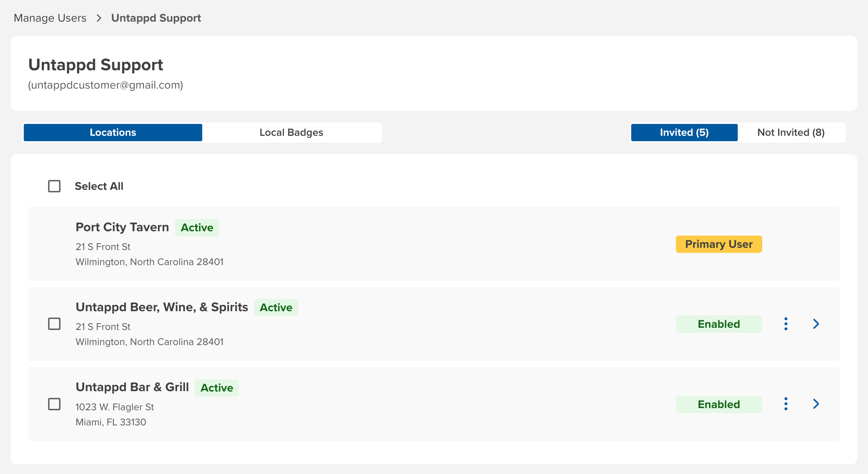Image resolution: width=868 pixels, height=474 pixels.
Task: Click the Primary User badge
Action: point(719,244)
